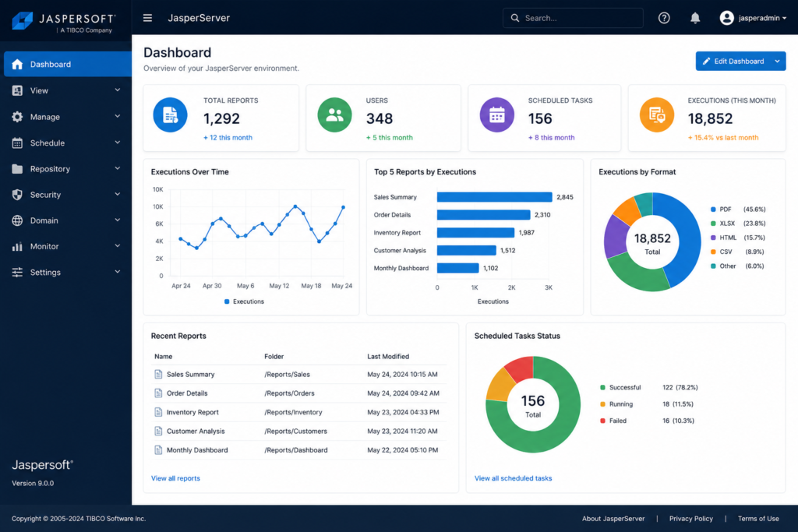Select the View sidebar item
The width and height of the screenshot is (798, 532).
(x=68, y=90)
